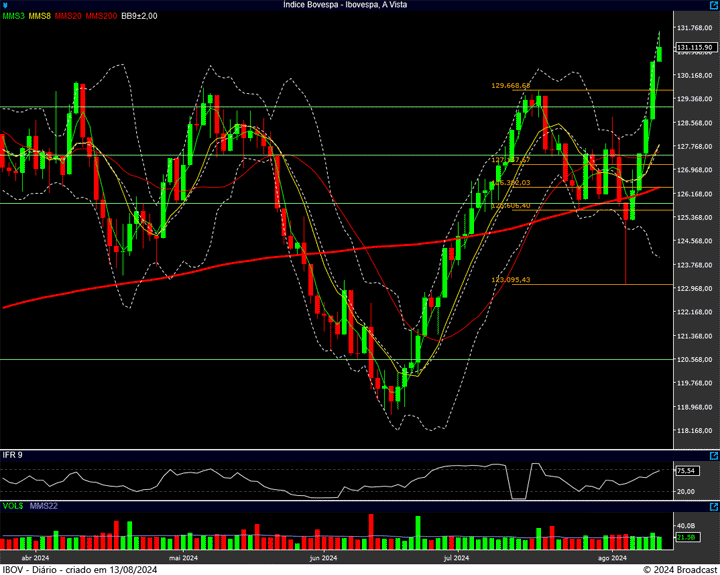
Task: Select the MMS8 moving average label
Action: [x=40, y=16]
